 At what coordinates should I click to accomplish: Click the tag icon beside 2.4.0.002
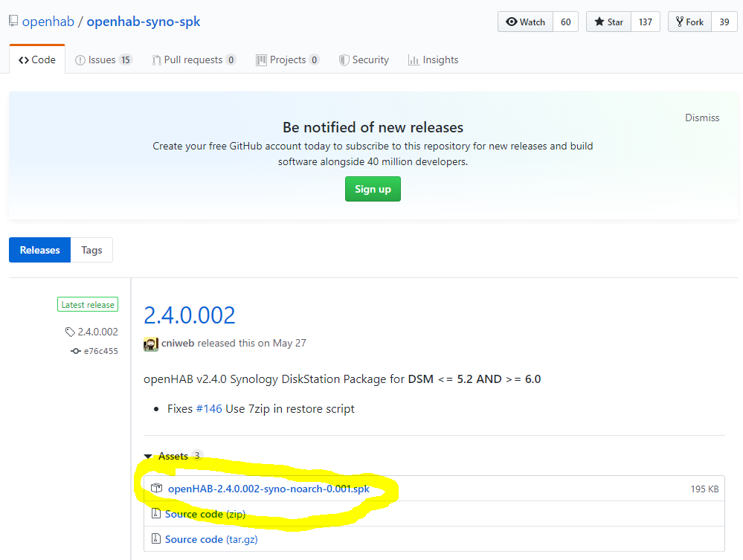[70, 332]
